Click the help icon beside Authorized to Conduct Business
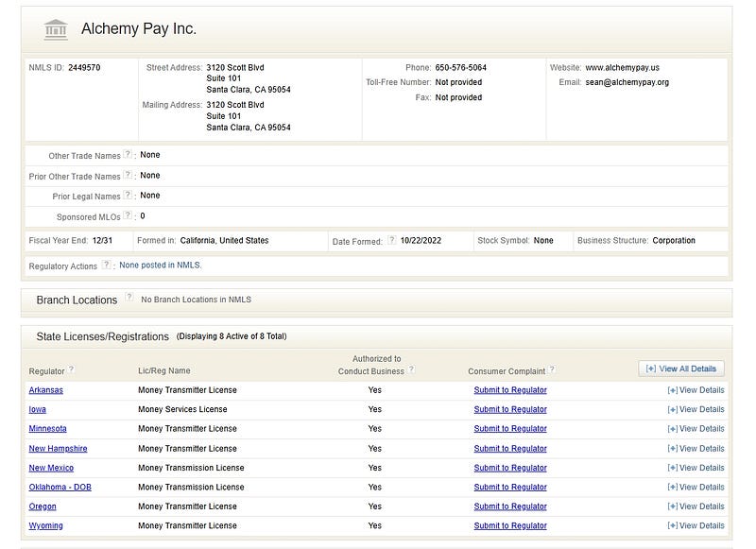Image resolution: width=756 pixels, height=549 pixels. (x=411, y=369)
